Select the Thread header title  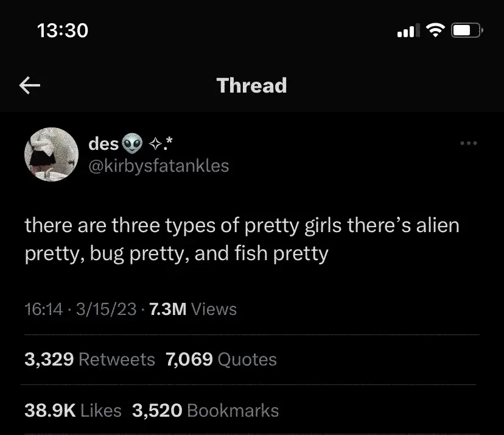click(x=251, y=85)
